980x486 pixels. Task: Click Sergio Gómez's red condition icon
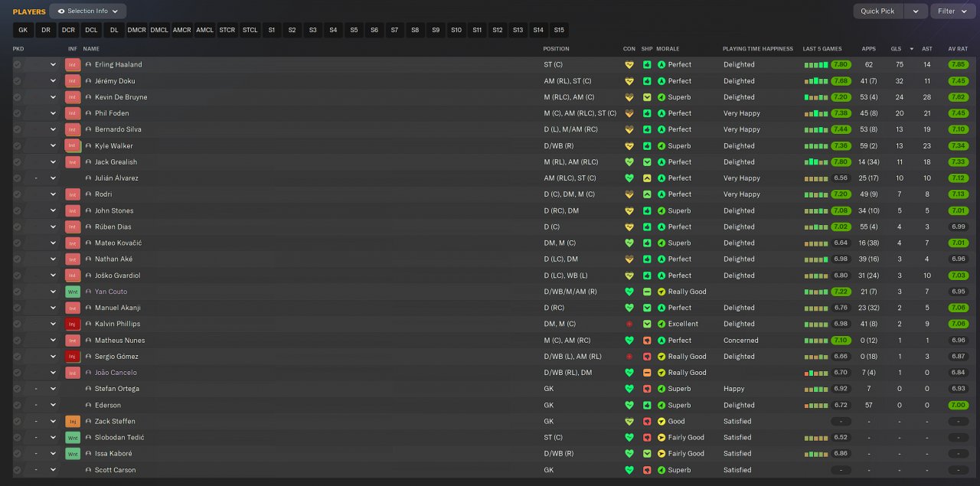[629, 357]
